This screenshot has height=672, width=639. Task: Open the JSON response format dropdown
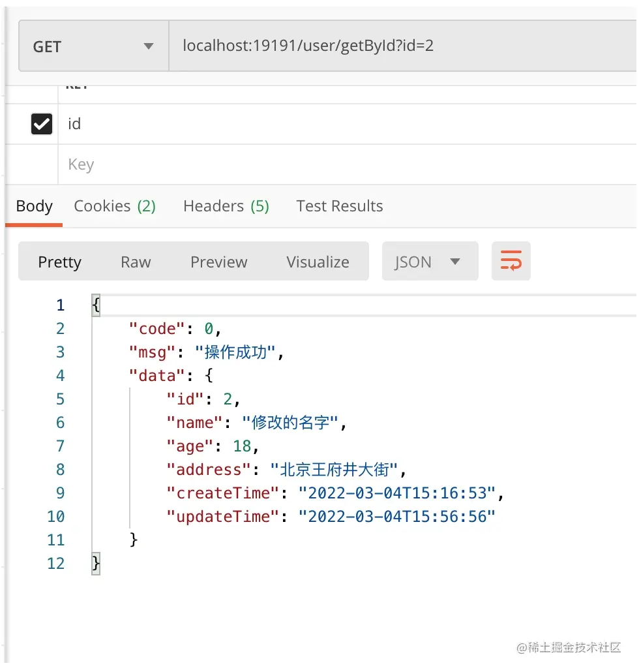coord(430,260)
